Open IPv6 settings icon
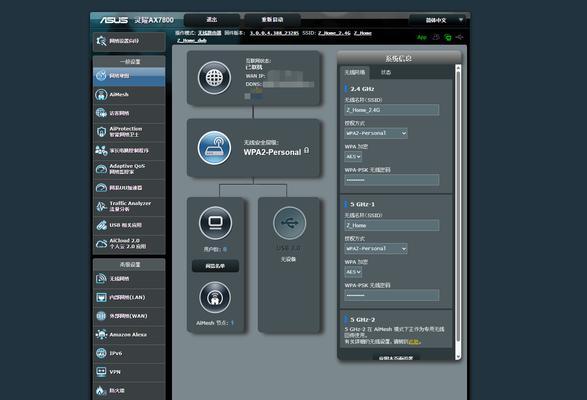The image size is (587, 400). click(x=101, y=353)
